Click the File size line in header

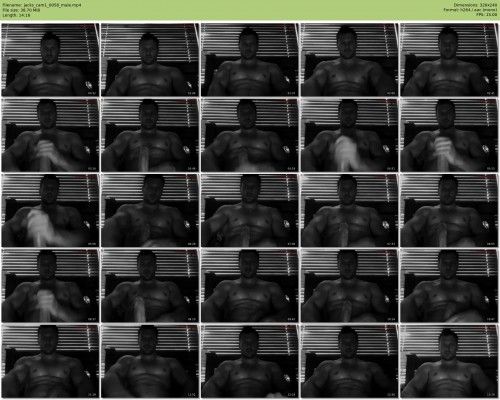[x=21, y=10]
